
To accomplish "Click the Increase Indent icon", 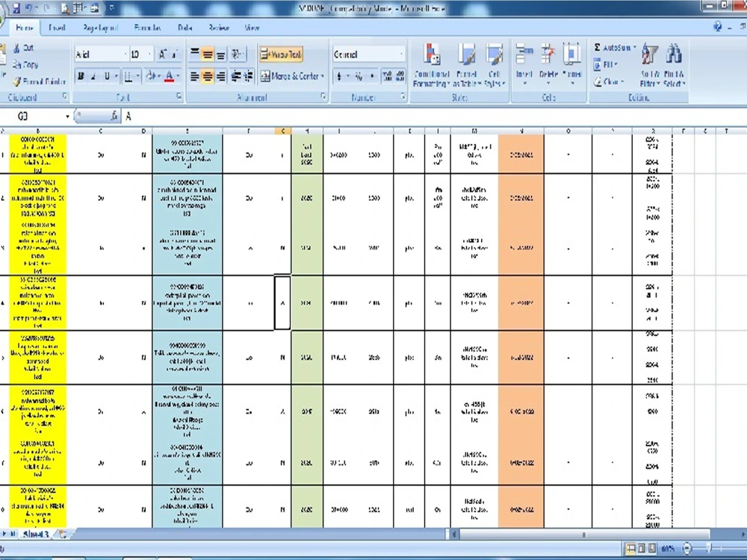I will pos(249,76).
